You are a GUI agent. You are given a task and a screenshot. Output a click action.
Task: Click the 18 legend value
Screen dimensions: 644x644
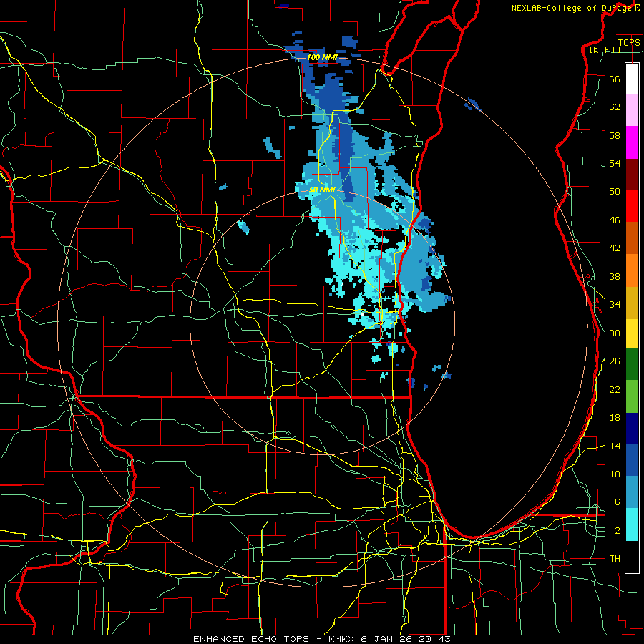click(x=615, y=418)
